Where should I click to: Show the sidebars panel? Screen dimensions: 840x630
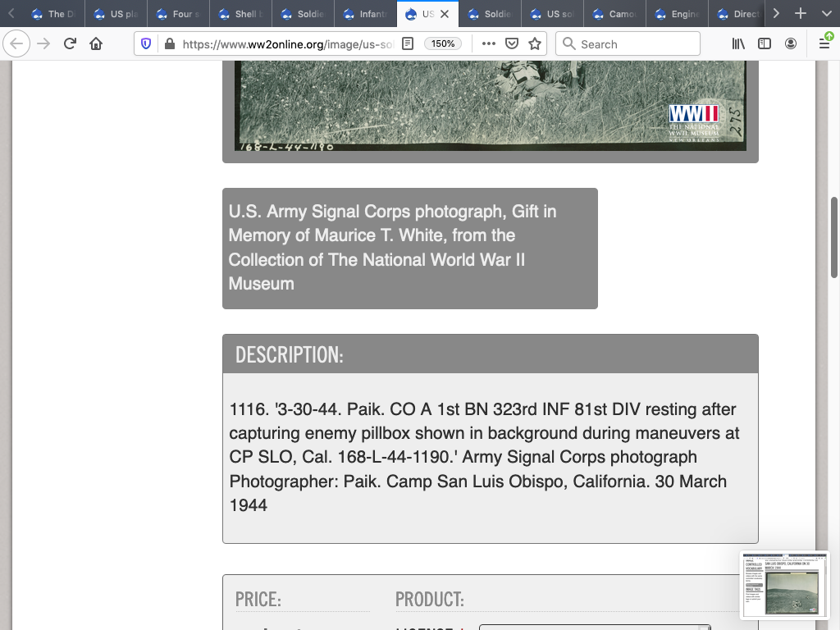point(765,44)
